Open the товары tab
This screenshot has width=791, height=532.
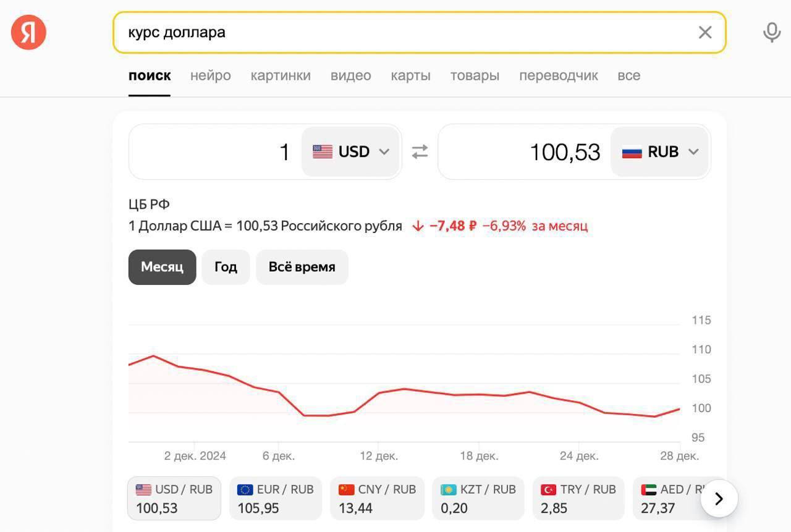point(475,76)
